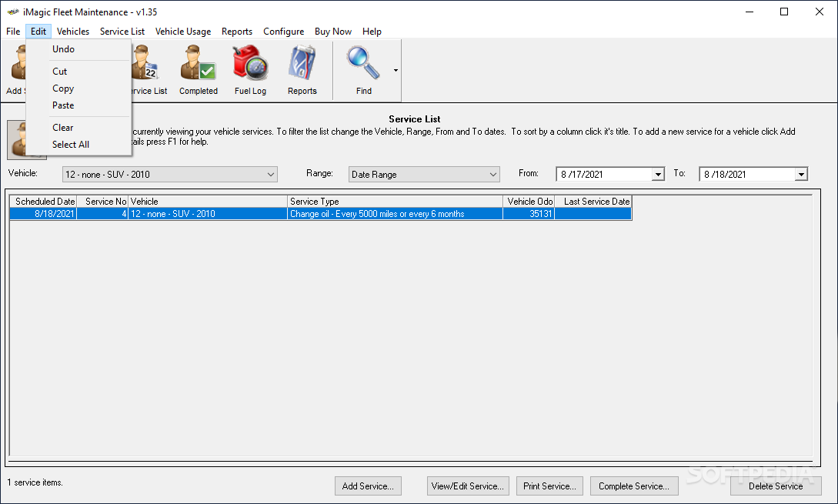The height and width of the screenshot is (504, 838).
Task: Click the Delete Service button
Action: tap(776, 486)
